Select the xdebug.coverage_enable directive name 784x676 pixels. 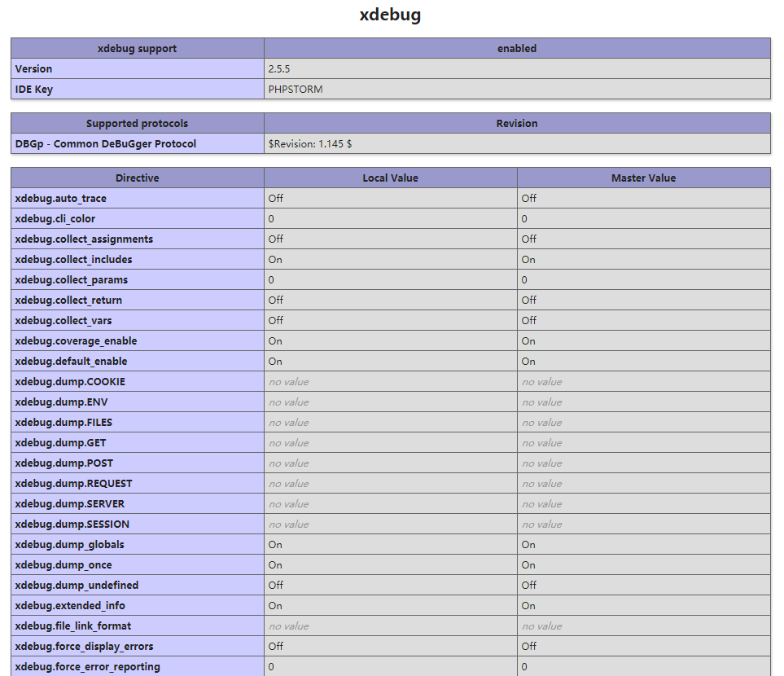point(76,341)
